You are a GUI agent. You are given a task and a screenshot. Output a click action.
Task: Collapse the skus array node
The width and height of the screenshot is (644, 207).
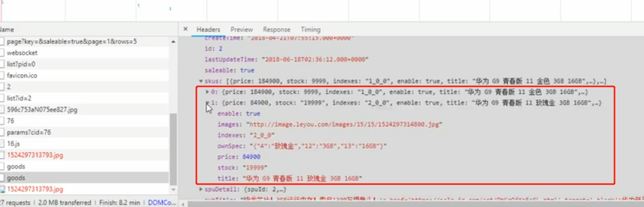tap(201, 81)
